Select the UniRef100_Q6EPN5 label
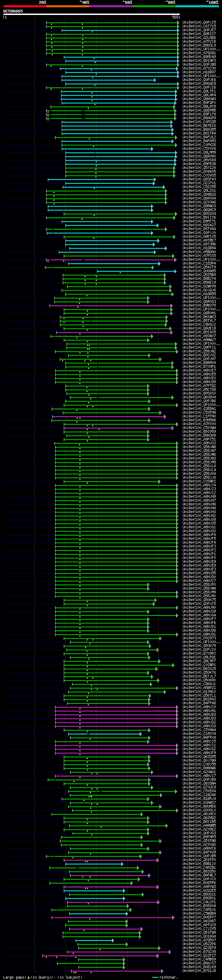Image resolution: width=222 pixels, height=980 pixels. tap(199, 110)
